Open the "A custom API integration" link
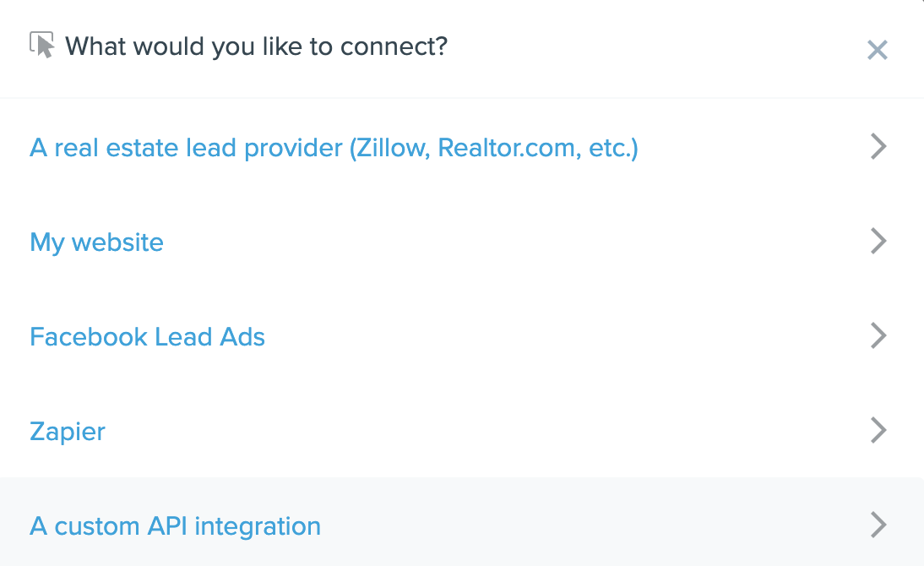This screenshot has width=924, height=566. (x=175, y=526)
